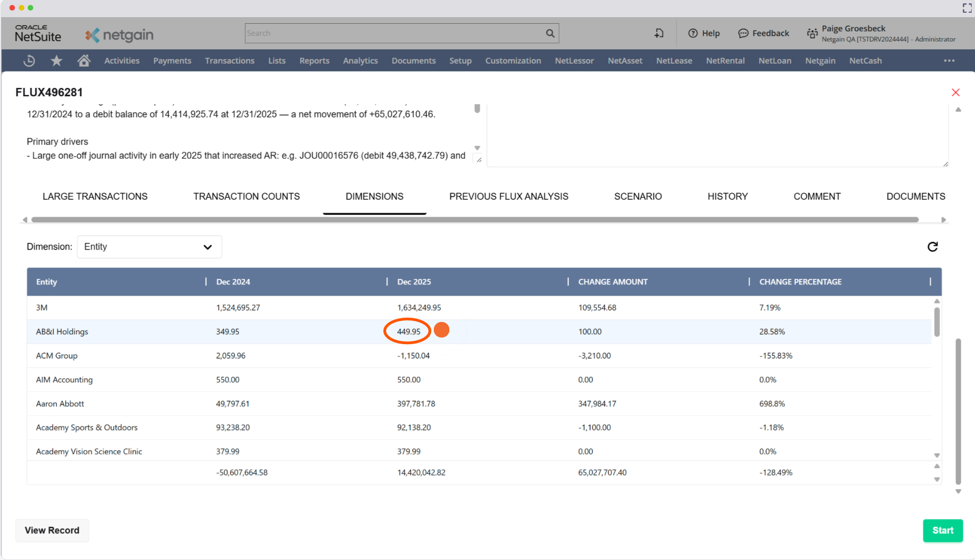Click the View Record button

click(x=52, y=530)
